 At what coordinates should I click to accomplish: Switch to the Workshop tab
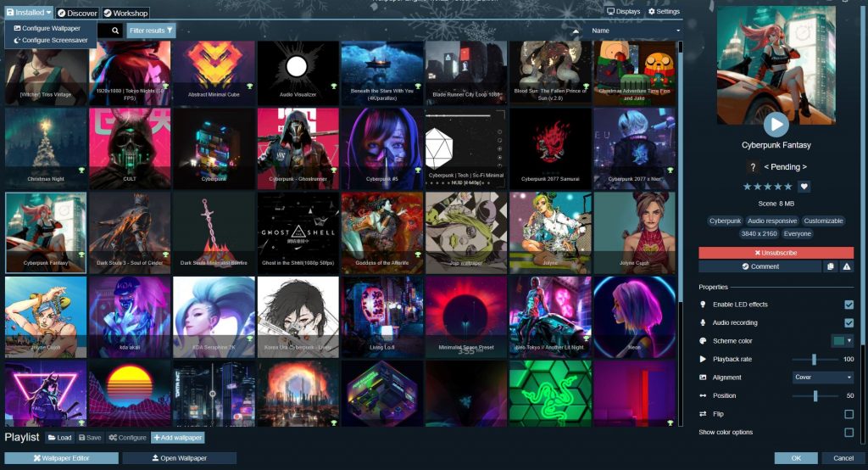[x=125, y=13]
